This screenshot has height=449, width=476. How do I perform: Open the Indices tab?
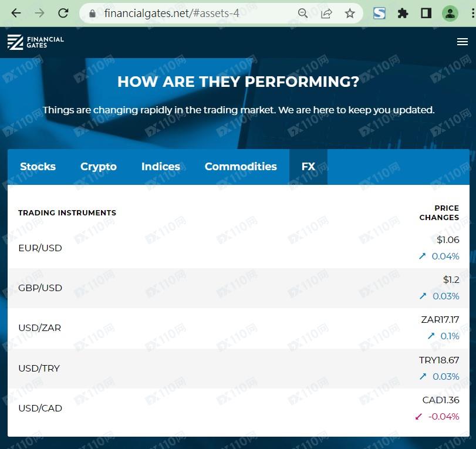pyautogui.click(x=160, y=167)
